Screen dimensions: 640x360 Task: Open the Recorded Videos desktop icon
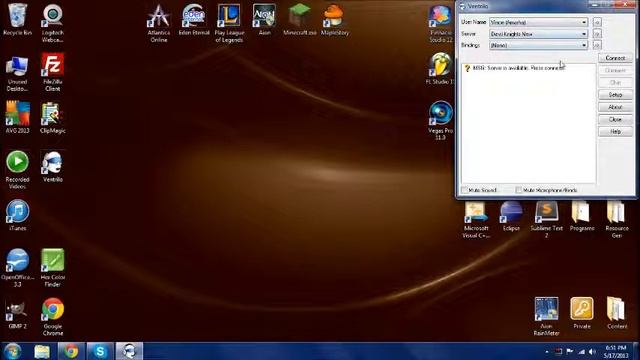click(x=17, y=170)
